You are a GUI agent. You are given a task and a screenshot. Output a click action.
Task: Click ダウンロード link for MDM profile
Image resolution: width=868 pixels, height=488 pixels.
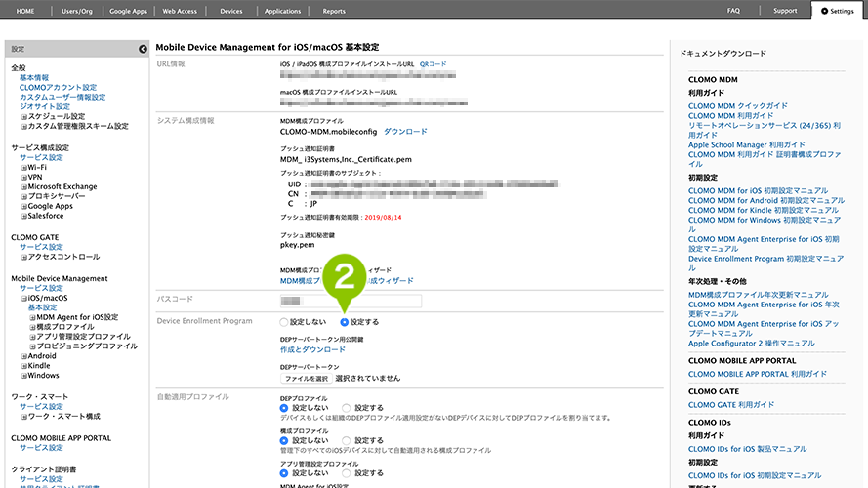405,132
